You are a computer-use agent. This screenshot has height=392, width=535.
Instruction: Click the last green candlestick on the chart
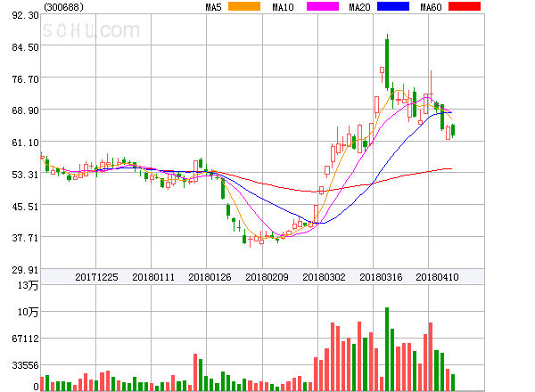pyautogui.click(x=453, y=131)
